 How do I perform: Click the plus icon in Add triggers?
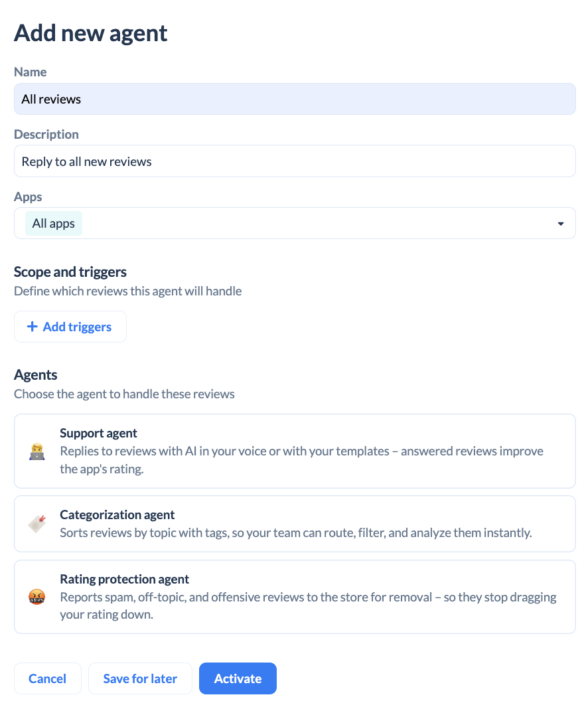[x=32, y=327]
